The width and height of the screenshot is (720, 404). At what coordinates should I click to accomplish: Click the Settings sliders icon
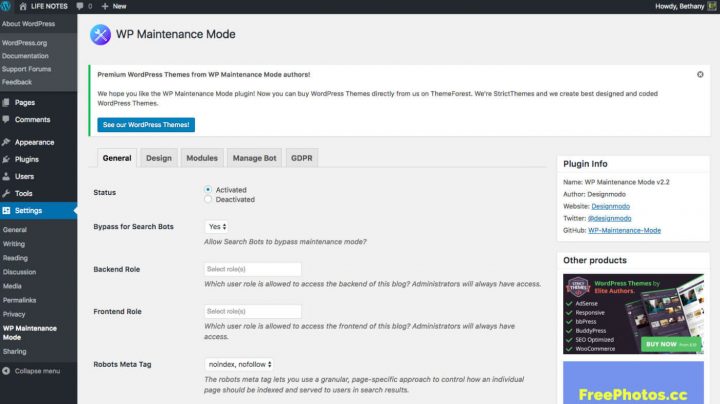[x=6, y=210]
